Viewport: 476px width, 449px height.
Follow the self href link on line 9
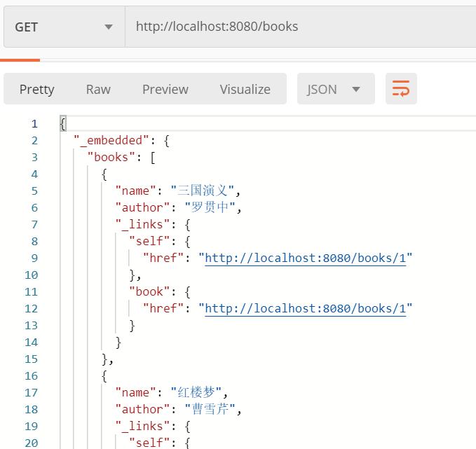coord(305,258)
